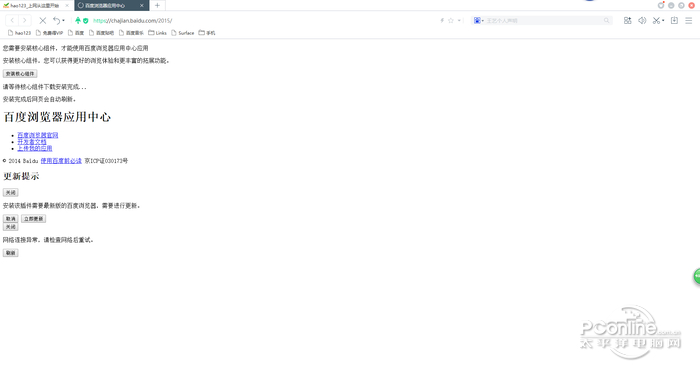700x379 pixels.
Task: Open the hamburger main menu
Action: coord(689,21)
